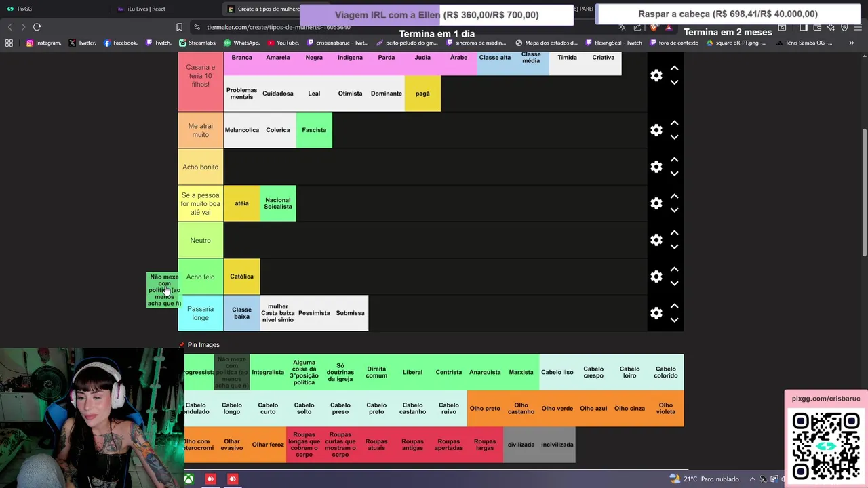Image resolution: width=868 pixels, height=488 pixels.
Task: Click the cyan 'Passaria longe' tier label
Action: coord(201,313)
